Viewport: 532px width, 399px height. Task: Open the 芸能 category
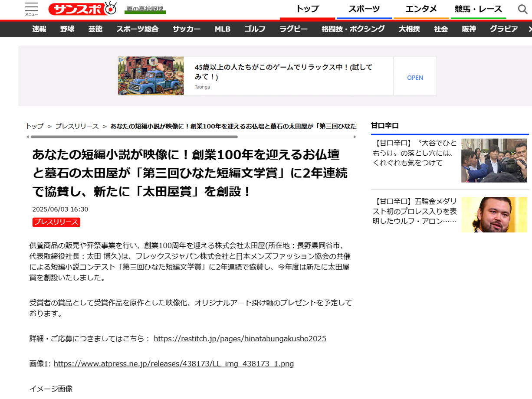click(95, 29)
